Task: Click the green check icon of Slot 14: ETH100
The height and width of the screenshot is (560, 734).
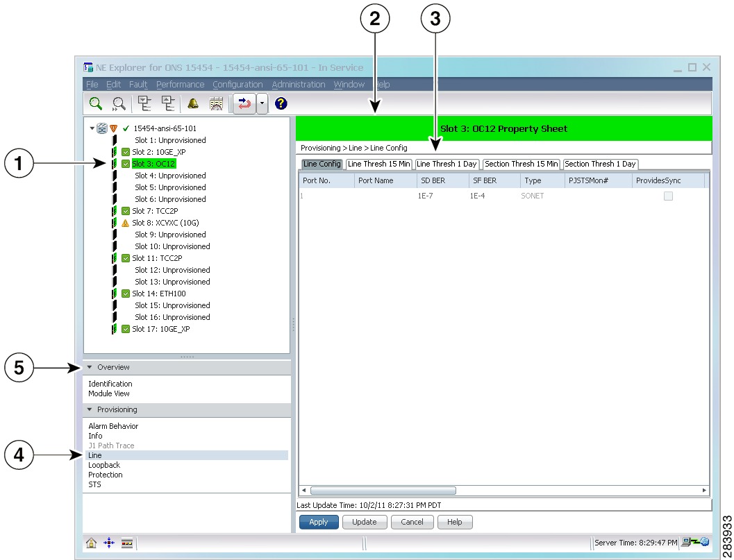Action: click(126, 294)
